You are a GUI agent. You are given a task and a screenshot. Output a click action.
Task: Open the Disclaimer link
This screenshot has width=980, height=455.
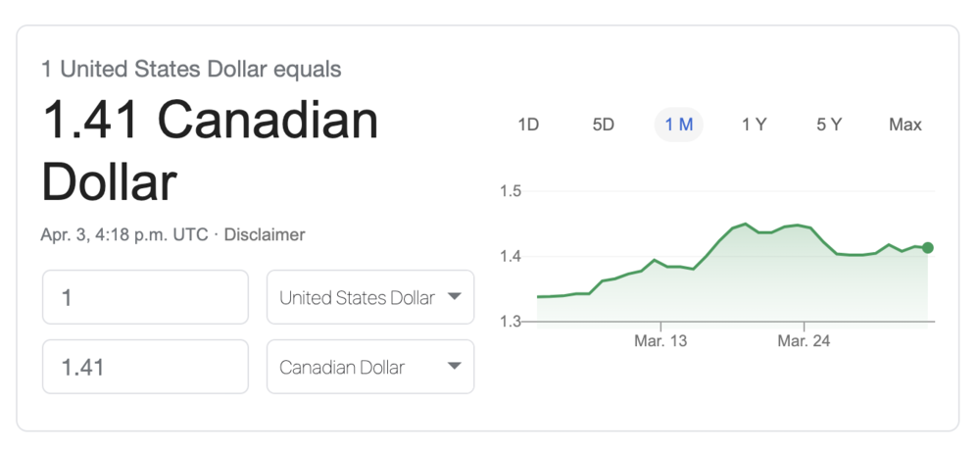point(265,235)
